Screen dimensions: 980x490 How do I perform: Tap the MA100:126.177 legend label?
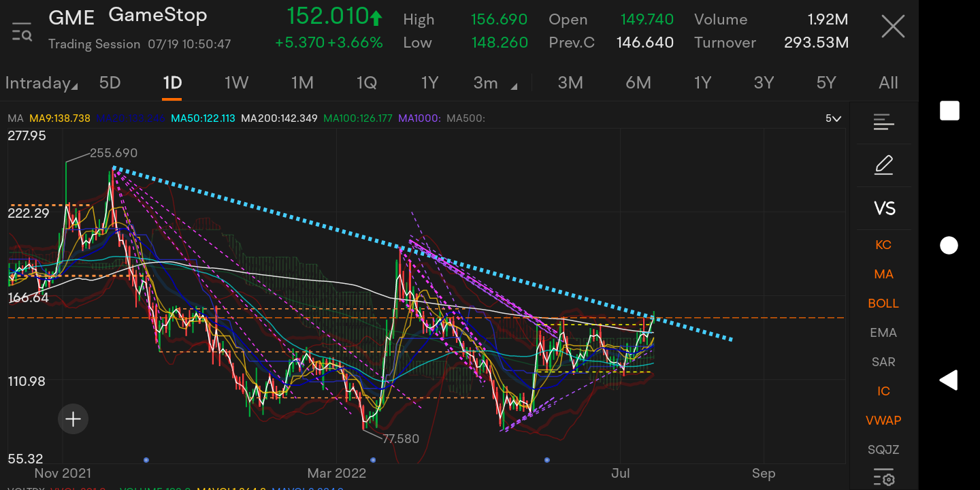click(x=358, y=118)
